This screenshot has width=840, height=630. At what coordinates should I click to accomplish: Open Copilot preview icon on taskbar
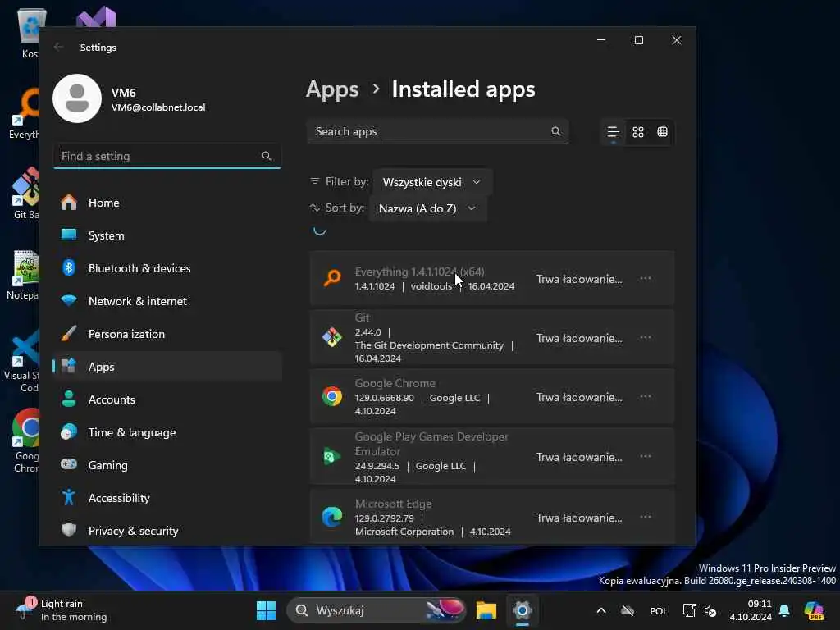coord(814,610)
